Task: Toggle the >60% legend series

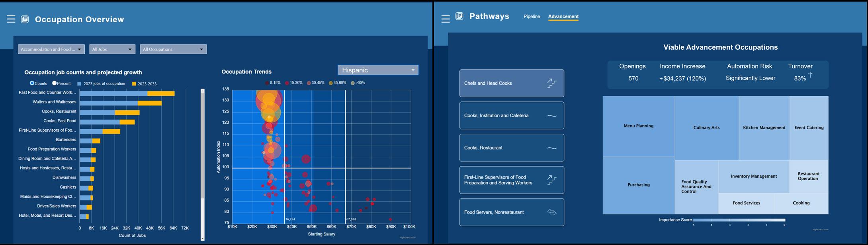Action: 358,83
